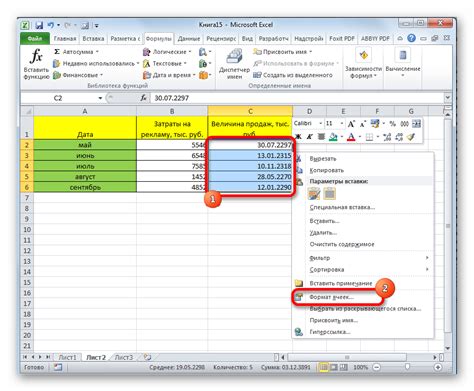Open the Присвоить имя dropdown
The height and width of the screenshot is (391, 474).
[310, 52]
